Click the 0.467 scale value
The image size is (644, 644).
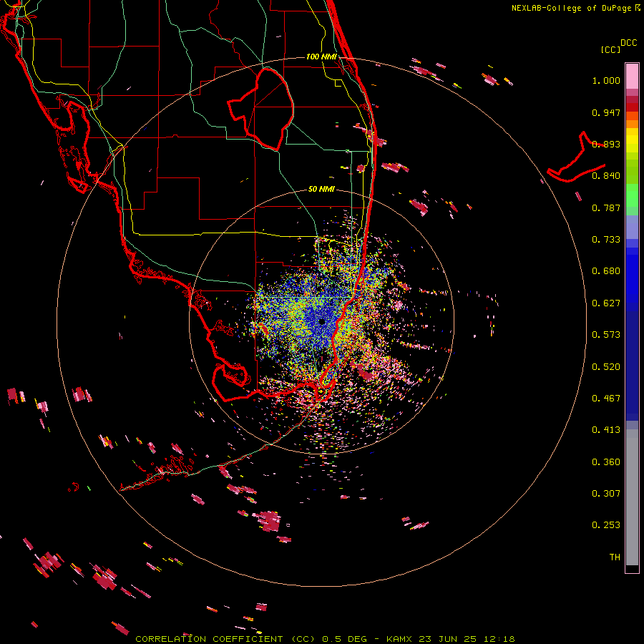coord(606,399)
